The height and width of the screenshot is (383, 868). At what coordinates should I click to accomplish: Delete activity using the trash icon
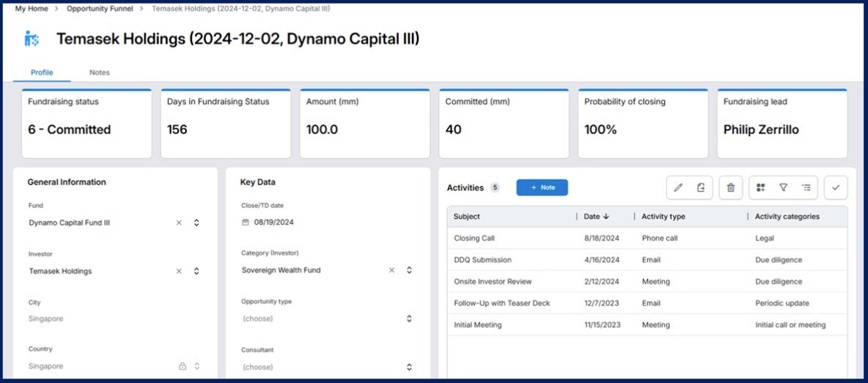731,187
